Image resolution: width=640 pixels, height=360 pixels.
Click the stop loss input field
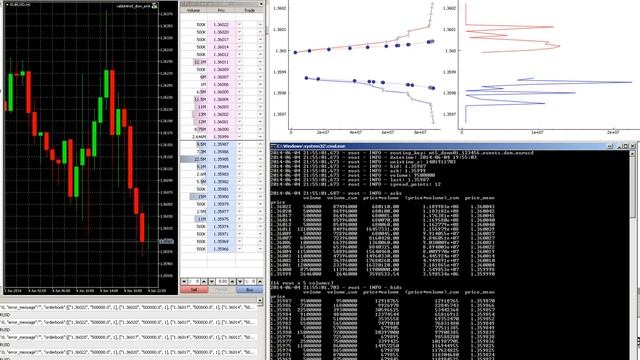(194, 282)
